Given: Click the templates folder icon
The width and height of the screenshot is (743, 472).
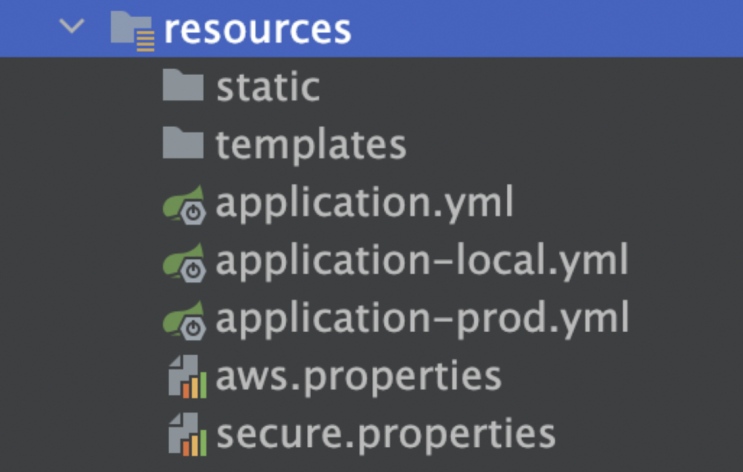Looking at the screenshot, I should (183, 142).
